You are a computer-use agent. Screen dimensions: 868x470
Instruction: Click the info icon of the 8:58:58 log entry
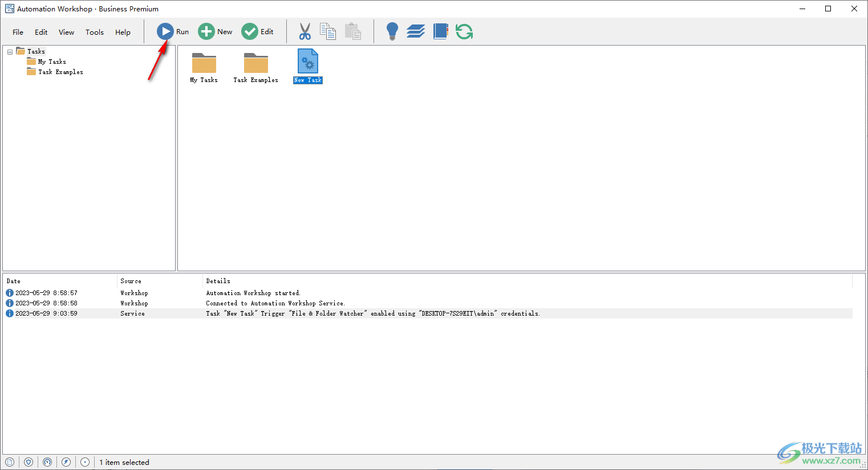coord(10,303)
